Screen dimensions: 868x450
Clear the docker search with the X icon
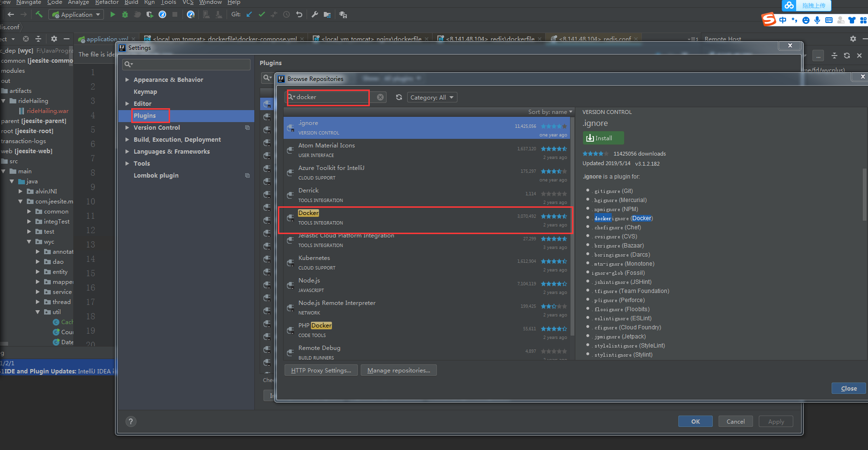click(380, 97)
